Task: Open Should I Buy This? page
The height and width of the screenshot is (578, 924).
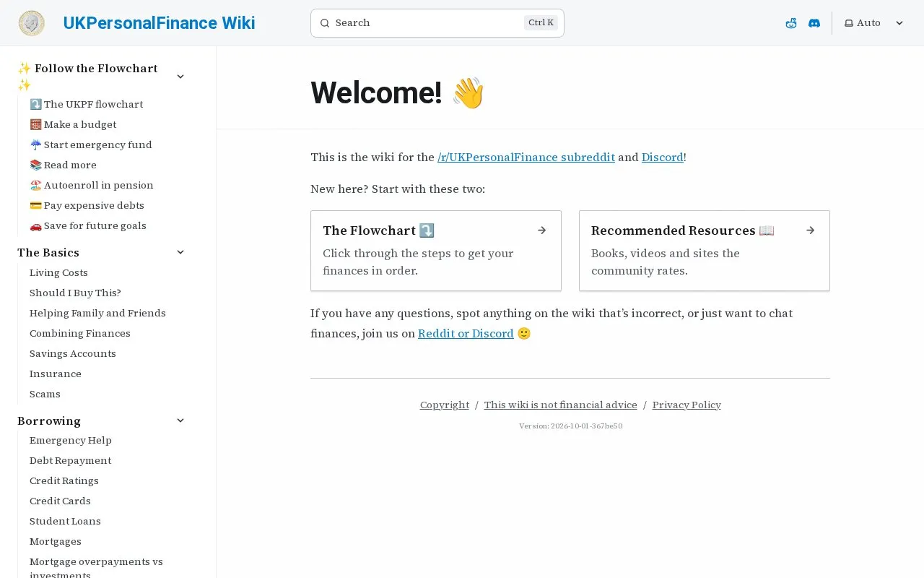Action: (x=75, y=293)
